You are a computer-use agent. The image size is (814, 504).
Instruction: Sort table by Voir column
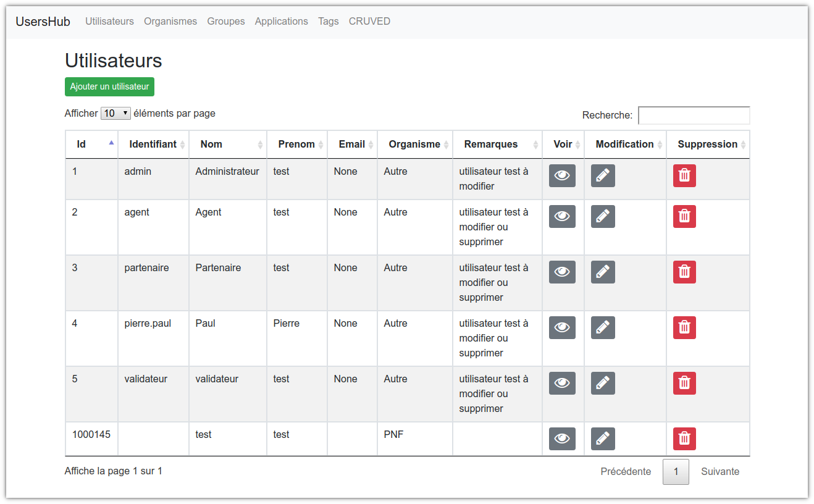click(x=563, y=145)
